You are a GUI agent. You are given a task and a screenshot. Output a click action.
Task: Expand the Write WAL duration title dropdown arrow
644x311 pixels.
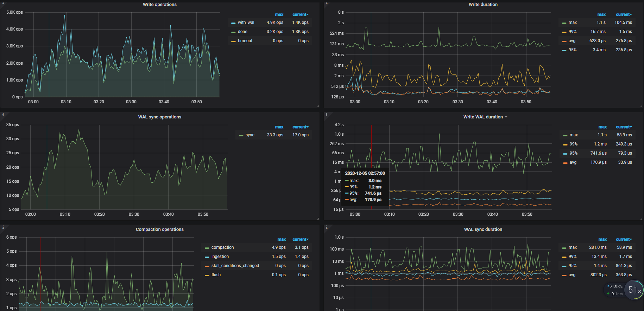506,117
